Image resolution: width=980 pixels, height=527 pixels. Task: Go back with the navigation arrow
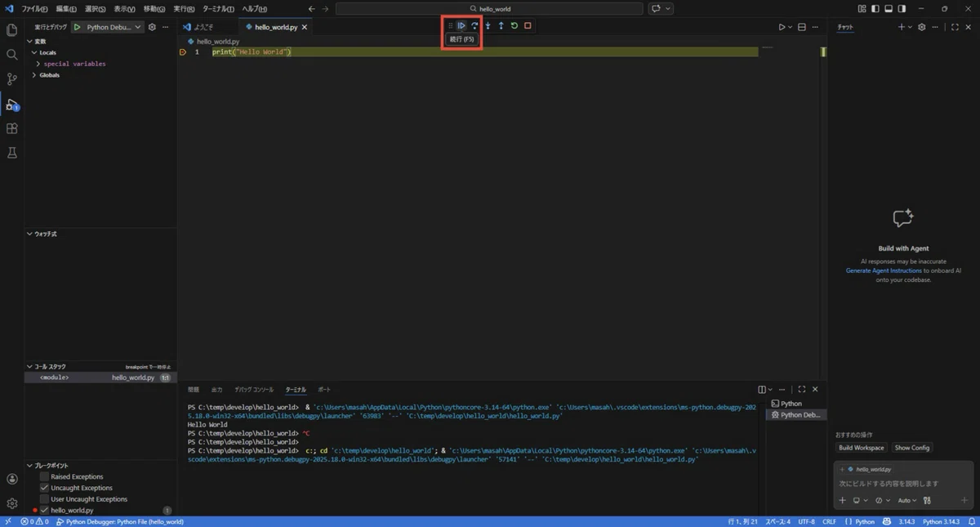tap(312, 8)
